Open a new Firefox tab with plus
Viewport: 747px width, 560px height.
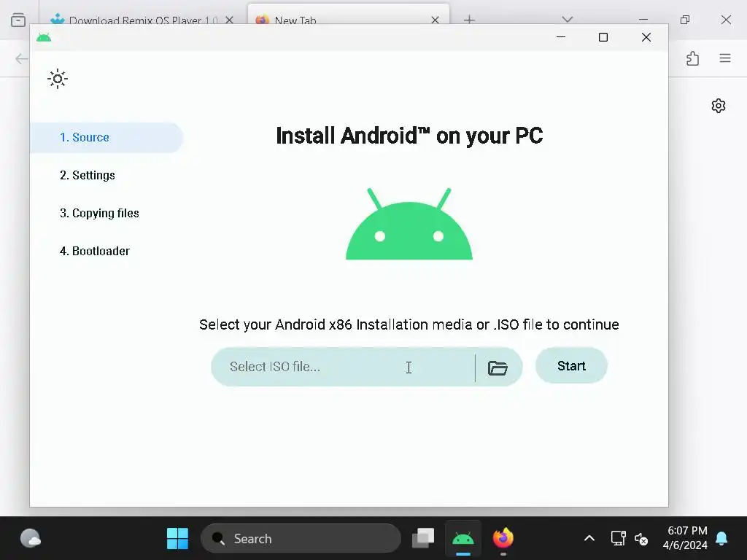pyautogui.click(x=469, y=20)
